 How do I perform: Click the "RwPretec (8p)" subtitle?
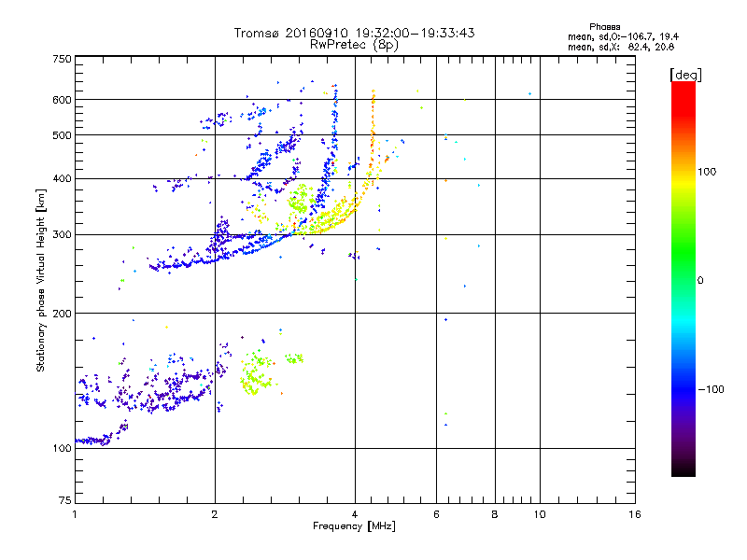pos(354,45)
